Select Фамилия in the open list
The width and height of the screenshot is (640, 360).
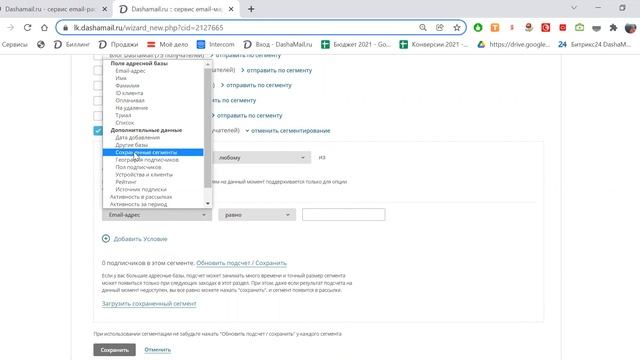click(x=127, y=86)
